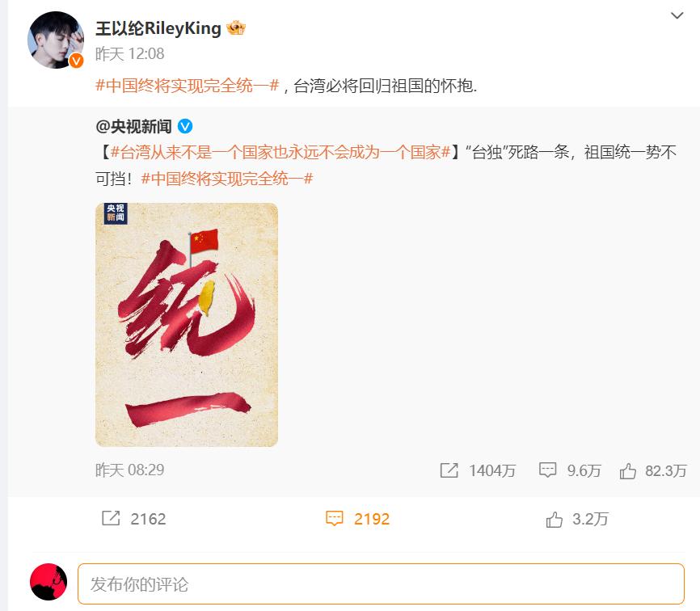Open the comments tab showing 2192
This screenshot has height=611, width=700.
357,519
